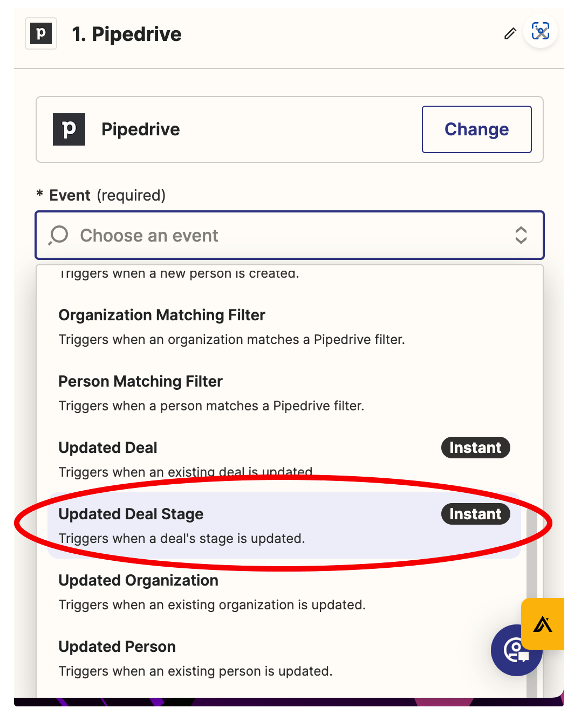588x715 pixels.
Task: Click the Pipedrive app logo beside the Change button
Action: [69, 129]
